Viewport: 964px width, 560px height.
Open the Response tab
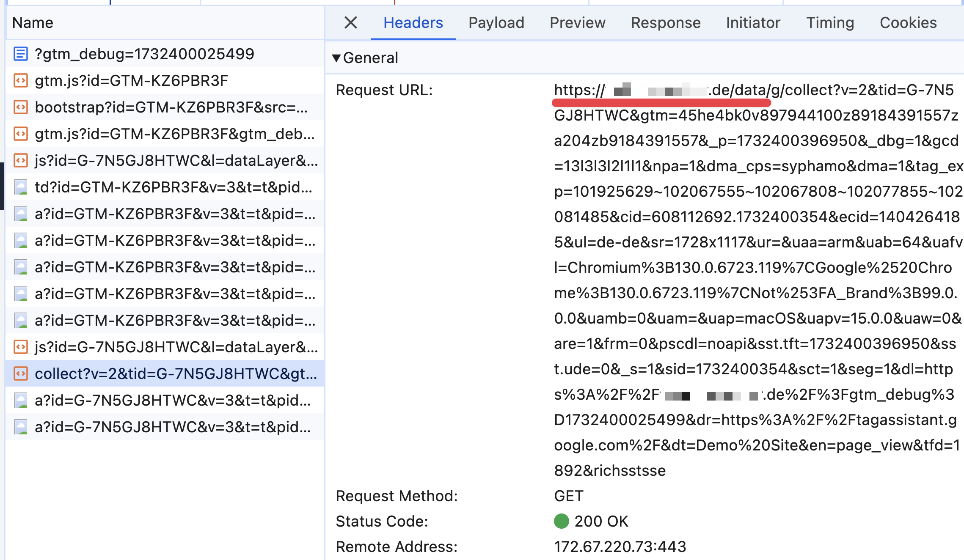[x=665, y=22]
